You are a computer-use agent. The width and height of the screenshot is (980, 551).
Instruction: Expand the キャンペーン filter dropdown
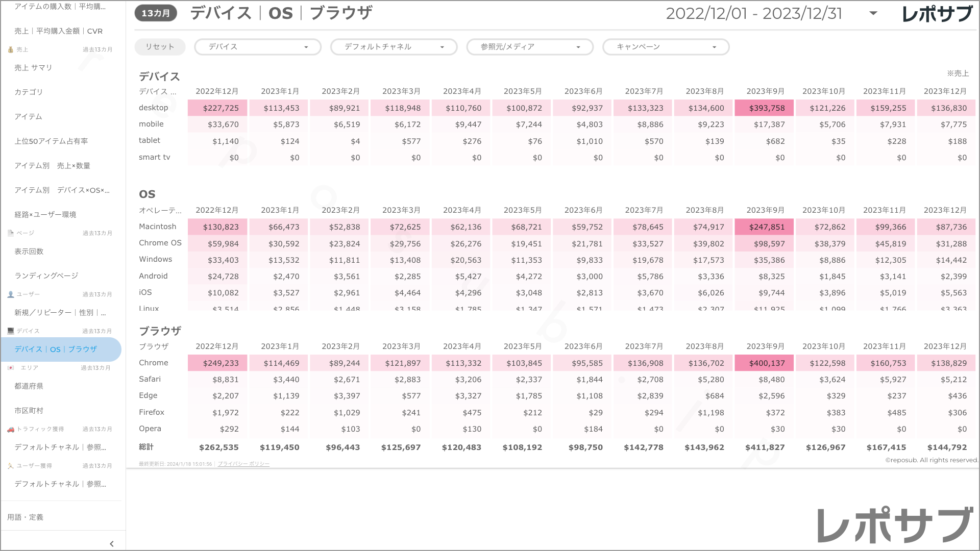(x=666, y=47)
